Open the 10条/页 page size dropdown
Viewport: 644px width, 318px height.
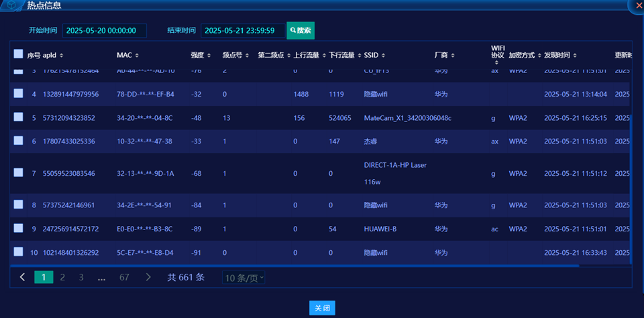(244, 278)
